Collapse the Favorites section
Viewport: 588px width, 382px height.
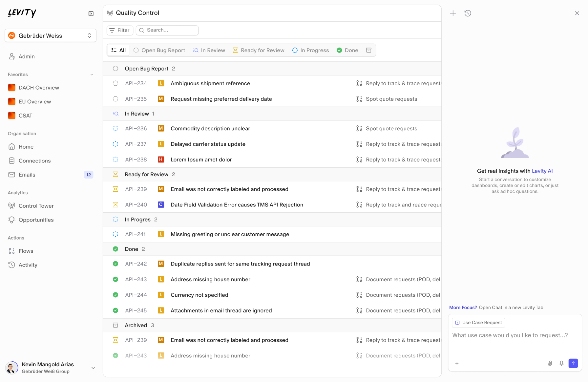coord(92,74)
